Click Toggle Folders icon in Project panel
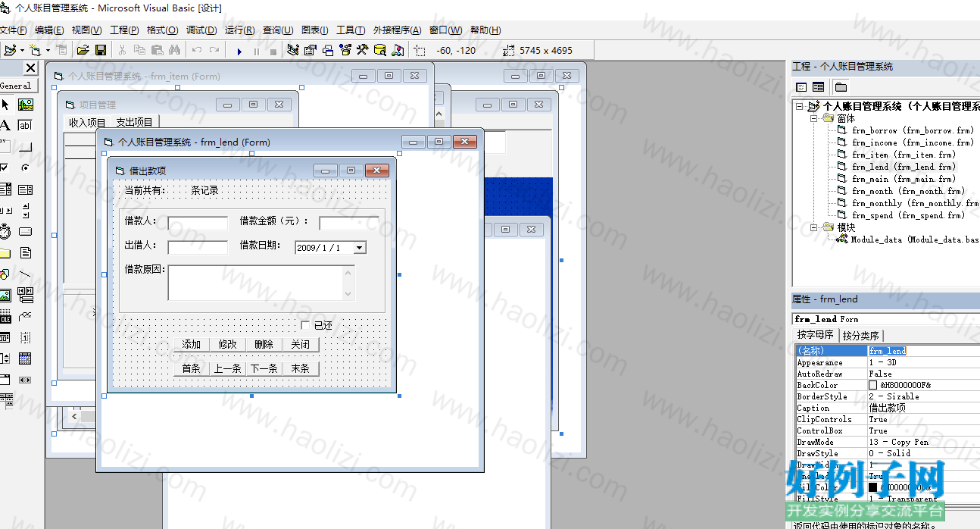Screen dimensions: 980x529 (x=841, y=87)
